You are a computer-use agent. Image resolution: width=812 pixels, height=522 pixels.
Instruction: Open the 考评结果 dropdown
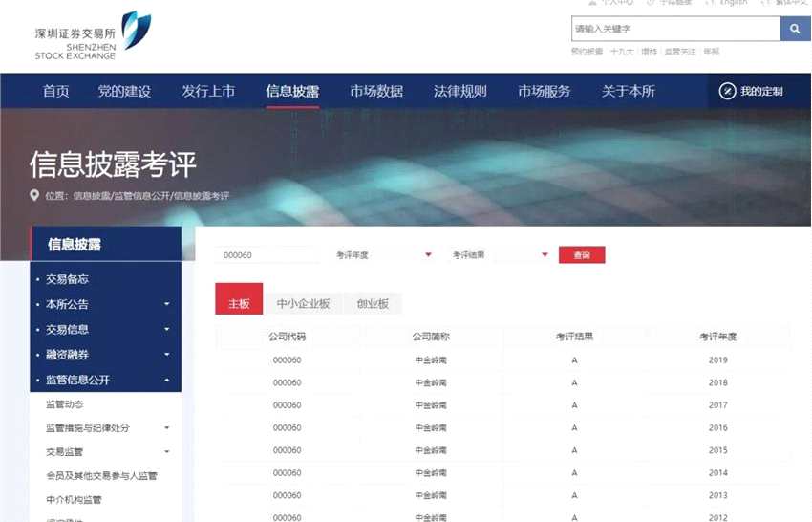pyautogui.click(x=500, y=255)
